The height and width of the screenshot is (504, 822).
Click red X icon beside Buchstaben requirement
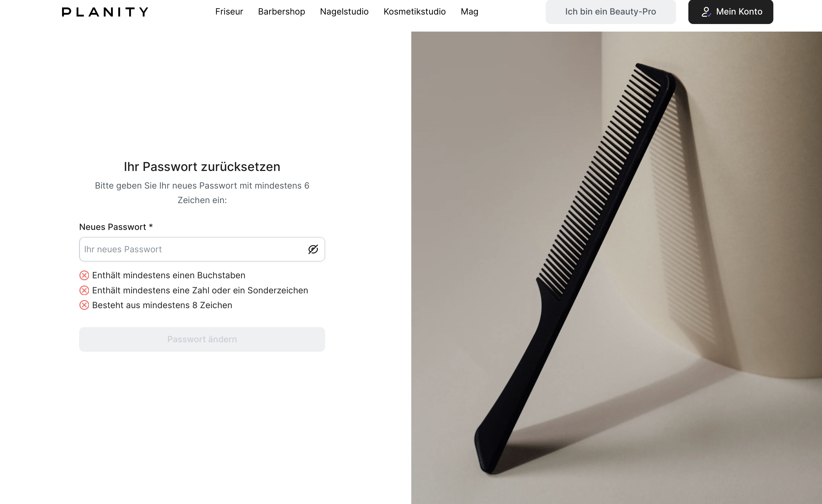(84, 275)
